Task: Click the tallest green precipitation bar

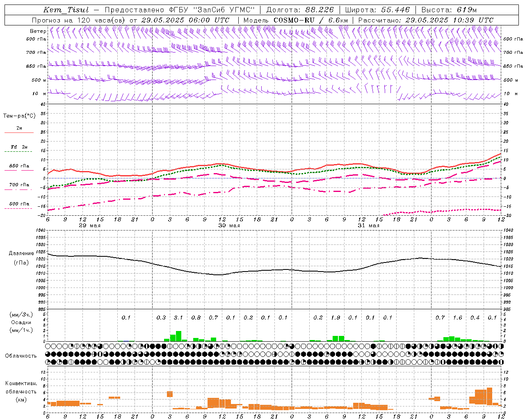Action: point(178,336)
